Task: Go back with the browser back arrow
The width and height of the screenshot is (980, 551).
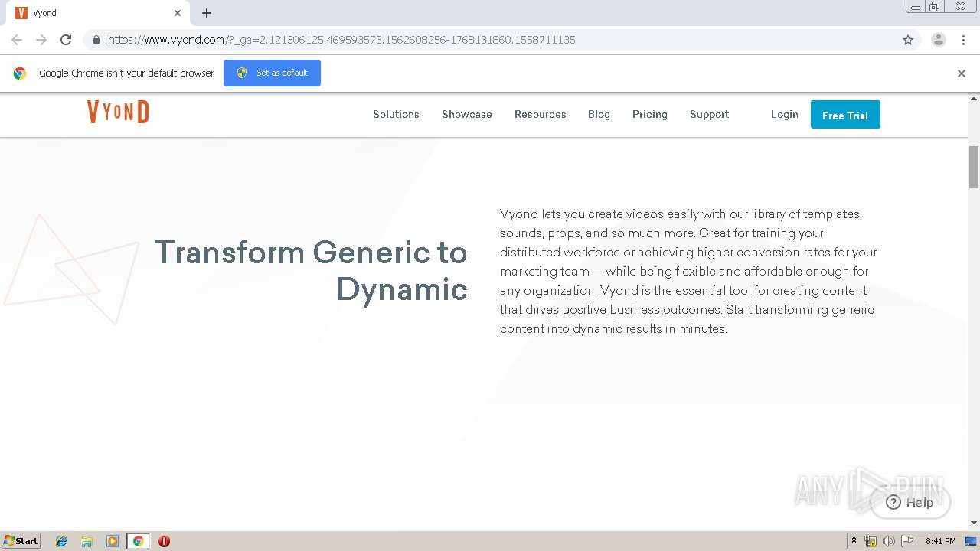Action: coord(17,40)
